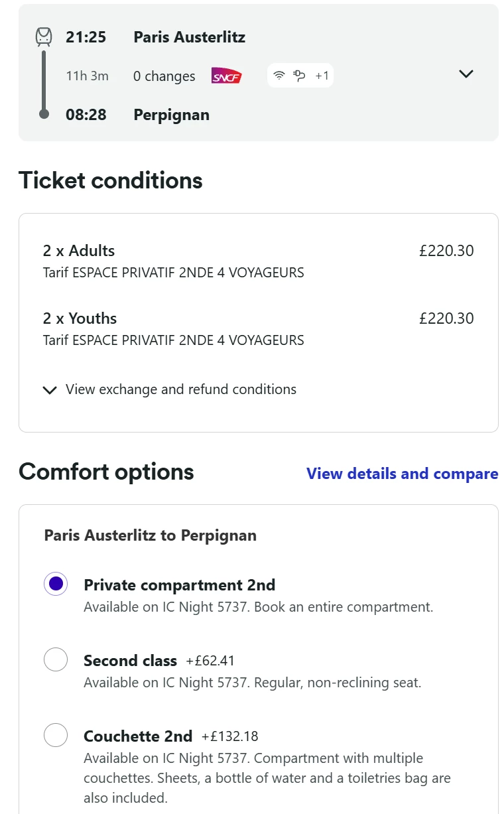Click the train icon beside the 21:25 departure
504x814 pixels.
click(x=44, y=37)
